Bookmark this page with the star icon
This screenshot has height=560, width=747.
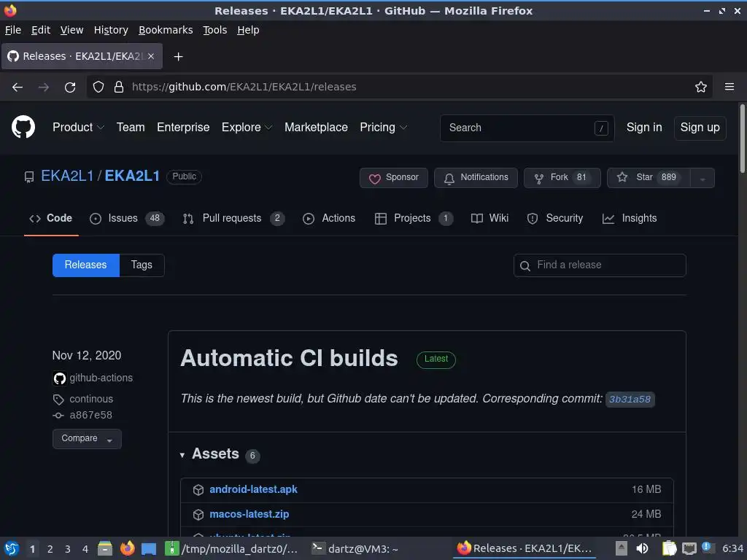click(x=700, y=87)
